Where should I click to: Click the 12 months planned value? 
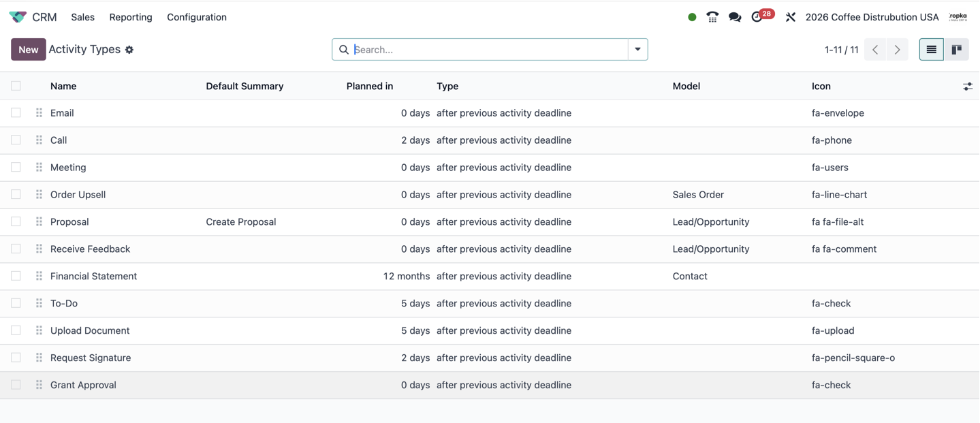pos(407,277)
